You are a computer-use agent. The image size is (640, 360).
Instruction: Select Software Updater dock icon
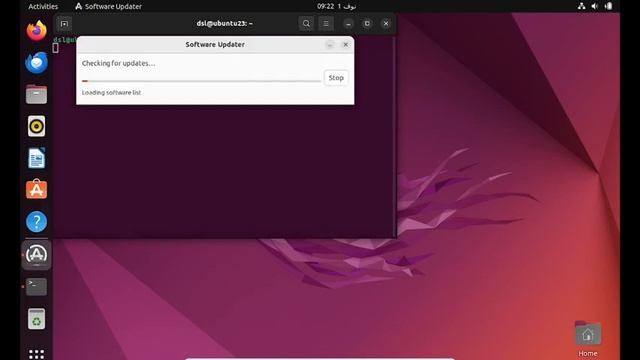click(x=36, y=255)
